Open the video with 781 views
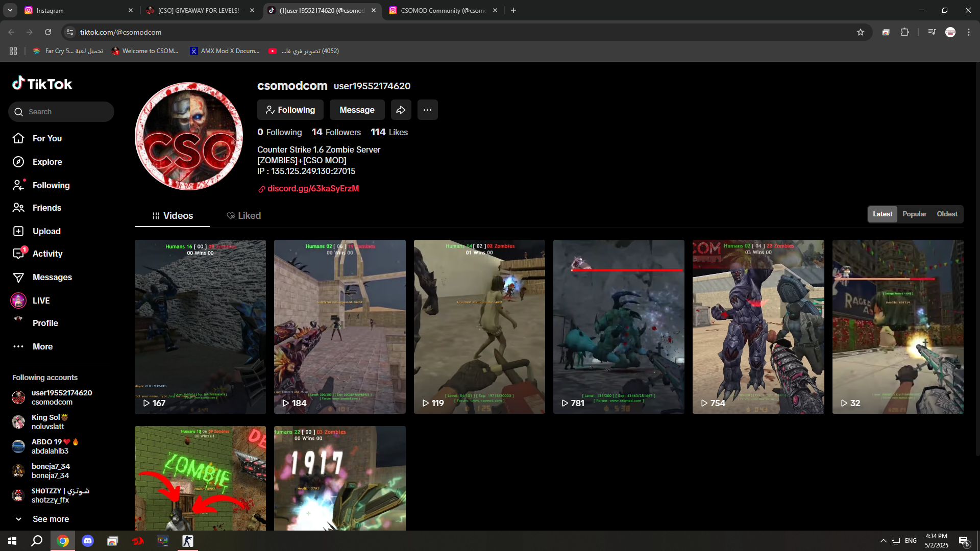 (x=619, y=327)
